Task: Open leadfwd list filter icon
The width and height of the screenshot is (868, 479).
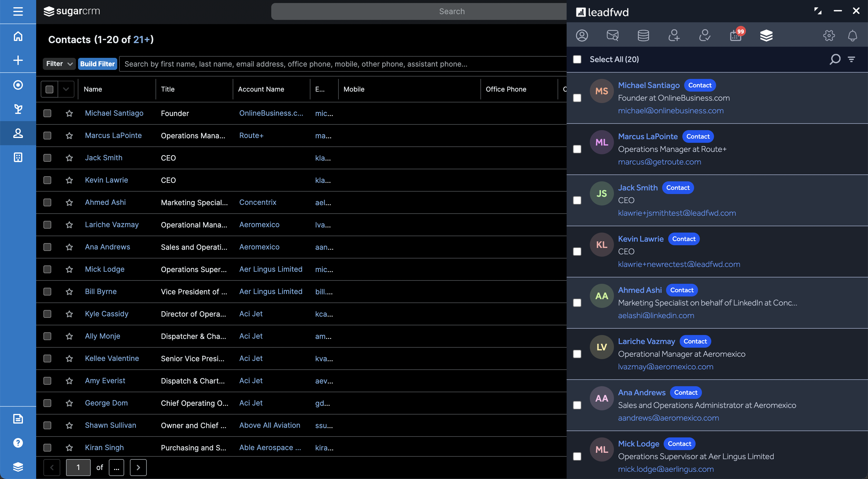Action: pos(851,59)
